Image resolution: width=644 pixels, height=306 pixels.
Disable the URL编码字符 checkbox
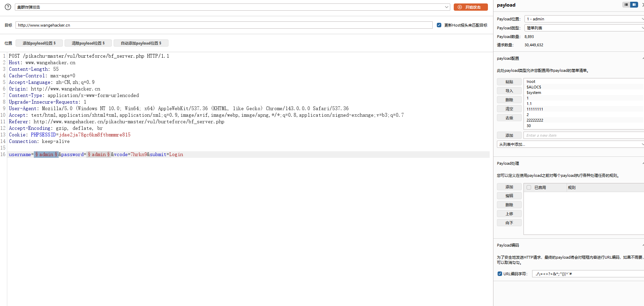(x=500, y=274)
